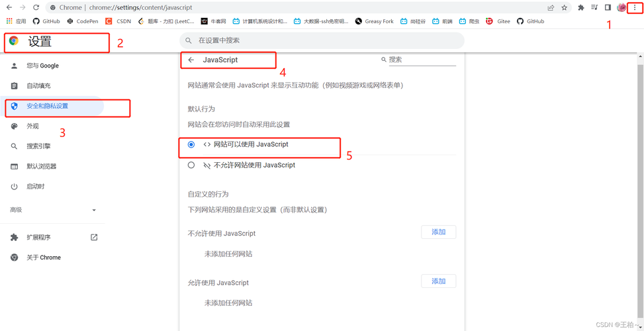The image size is (644, 331).
Task: Open the Greasy Fork bookmark
Action: click(374, 21)
